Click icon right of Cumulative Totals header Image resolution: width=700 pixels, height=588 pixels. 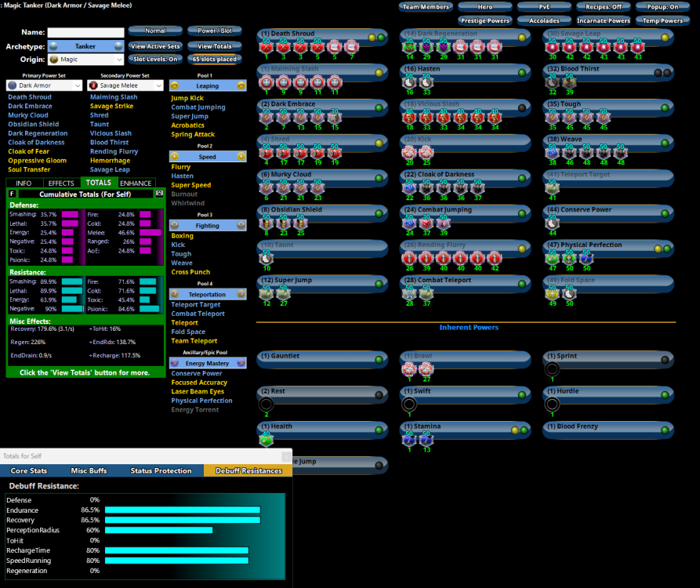coord(160,194)
